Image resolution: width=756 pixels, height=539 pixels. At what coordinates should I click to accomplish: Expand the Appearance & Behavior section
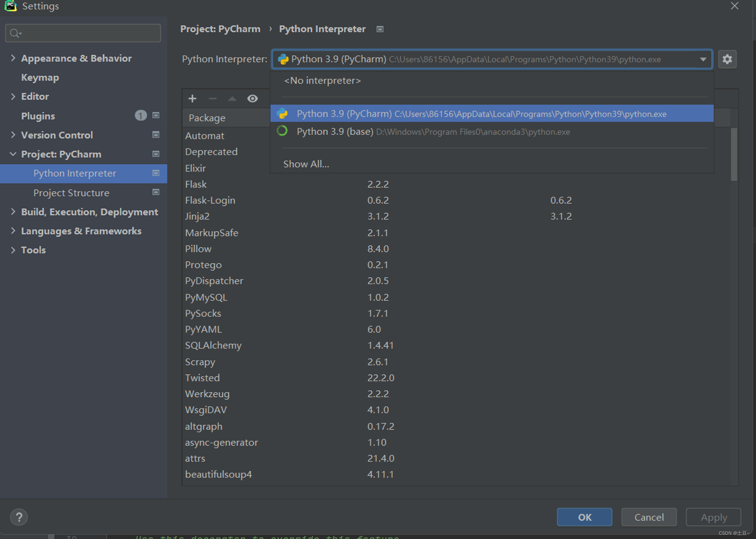coord(13,58)
